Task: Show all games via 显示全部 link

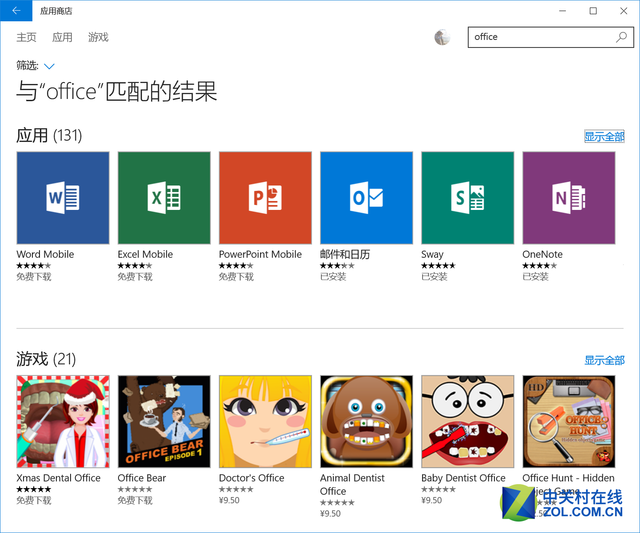Action: [x=604, y=360]
